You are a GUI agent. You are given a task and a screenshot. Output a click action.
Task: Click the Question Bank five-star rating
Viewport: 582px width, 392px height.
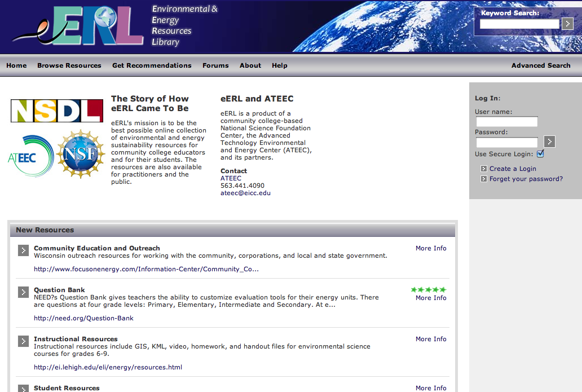(x=429, y=289)
